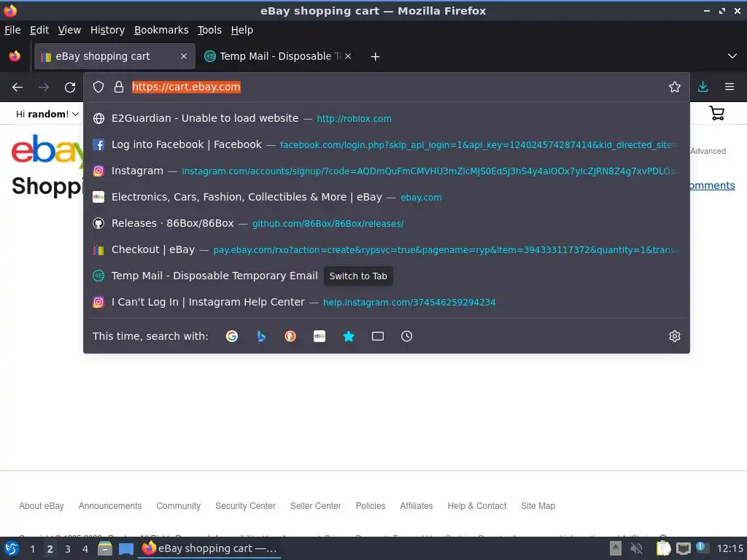Close the Temp Mail tab
Screen dimensions: 747x560
(348, 56)
